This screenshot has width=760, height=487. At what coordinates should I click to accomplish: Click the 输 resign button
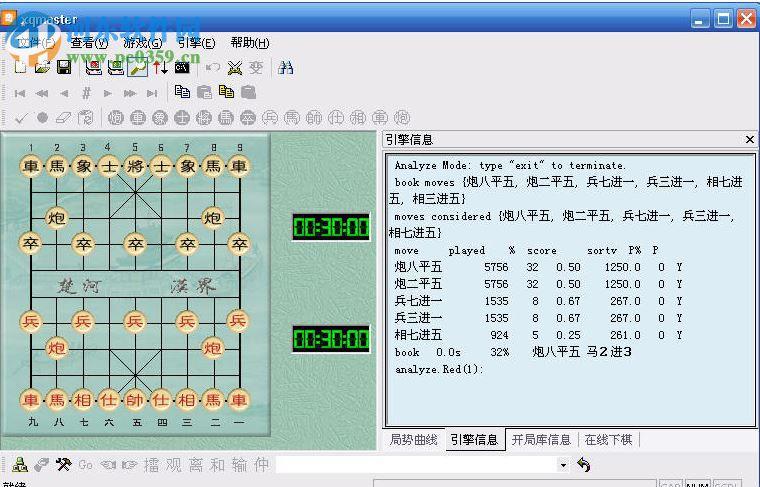click(x=239, y=465)
